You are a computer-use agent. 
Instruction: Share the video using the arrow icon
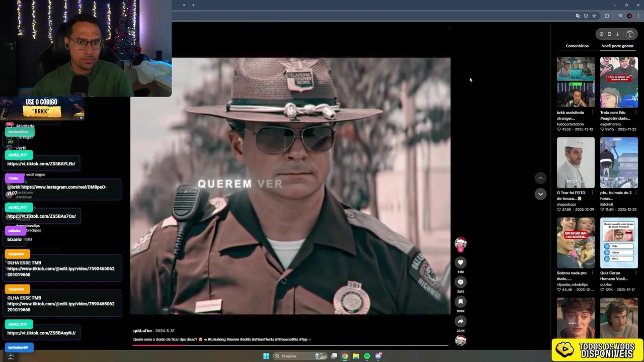coord(460,321)
